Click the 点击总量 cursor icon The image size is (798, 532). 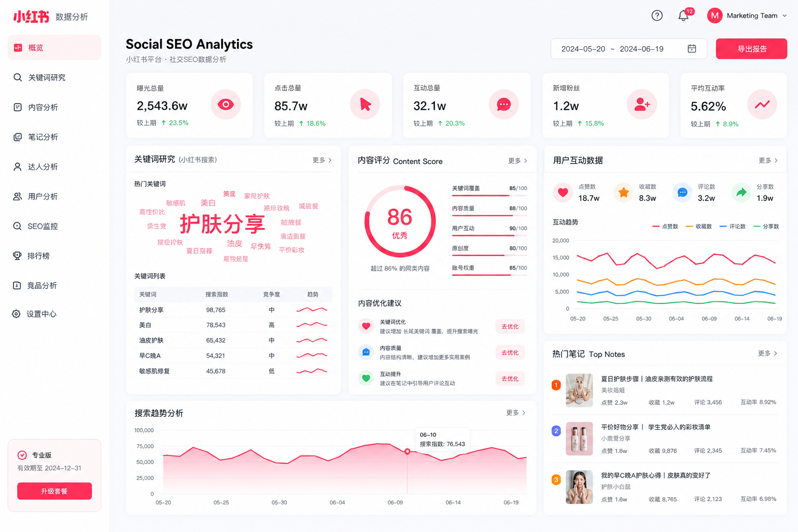pos(365,104)
